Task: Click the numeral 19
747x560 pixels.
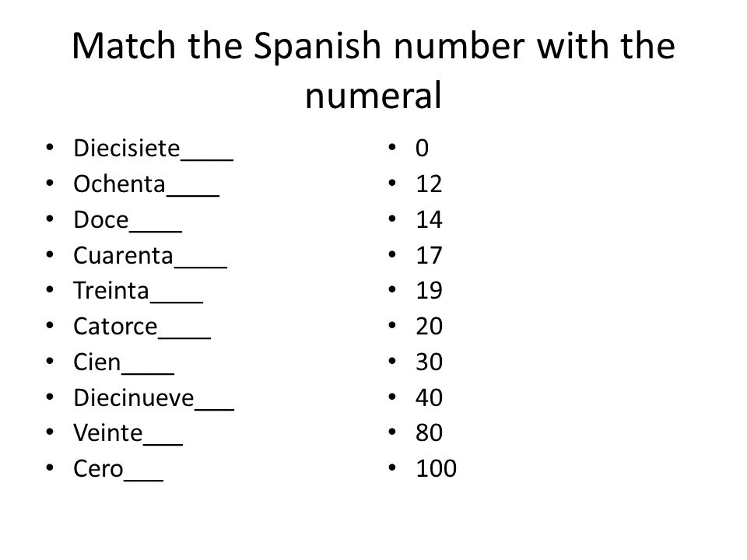Action: (x=429, y=290)
